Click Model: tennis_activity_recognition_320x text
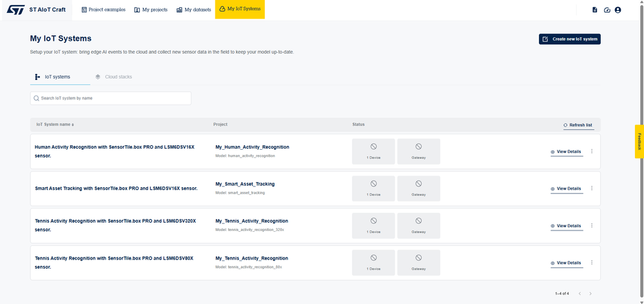644x304 pixels. pos(249,230)
